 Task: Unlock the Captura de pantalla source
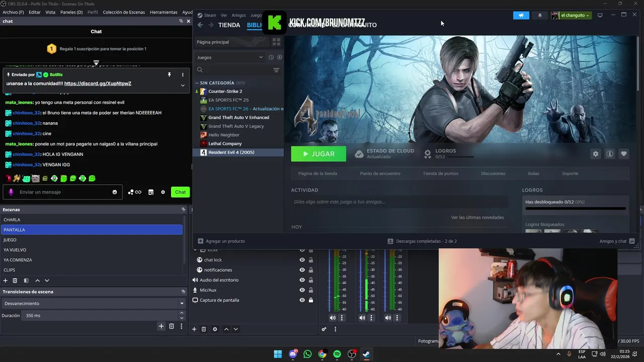311,300
